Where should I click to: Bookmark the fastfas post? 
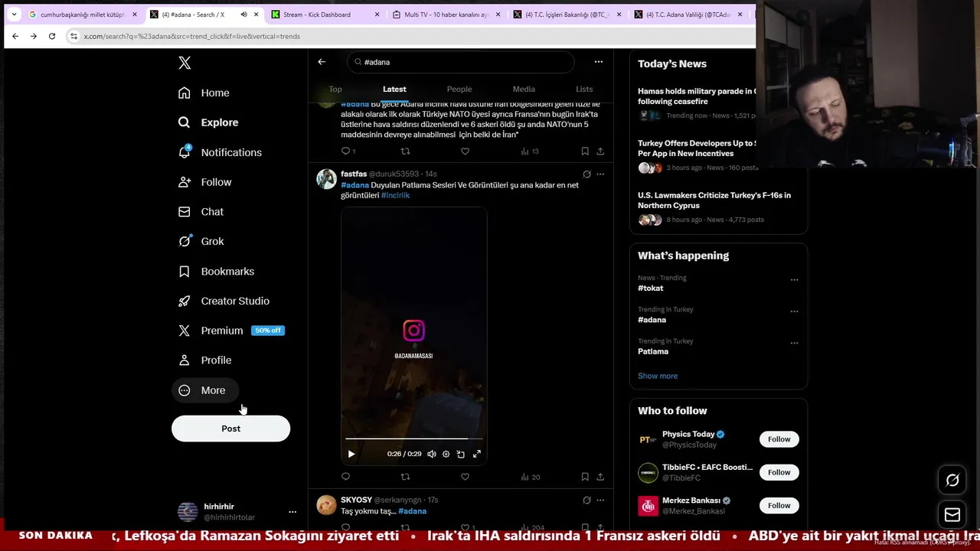(585, 477)
